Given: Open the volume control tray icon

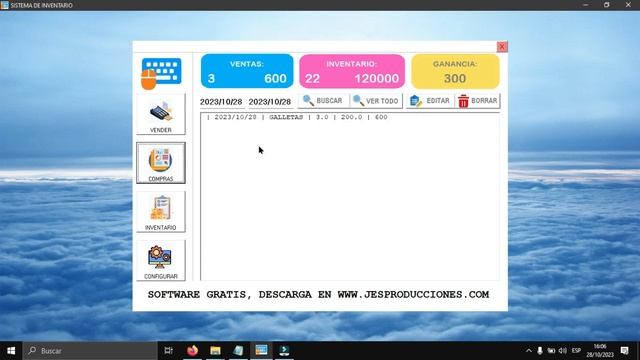Looking at the screenshot, I should click(563, 351).
